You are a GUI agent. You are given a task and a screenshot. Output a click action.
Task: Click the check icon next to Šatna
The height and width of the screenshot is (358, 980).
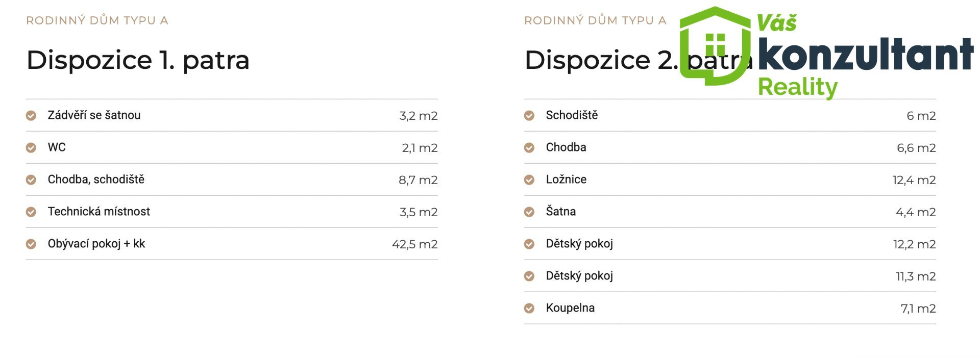click(x=529, y=212)
